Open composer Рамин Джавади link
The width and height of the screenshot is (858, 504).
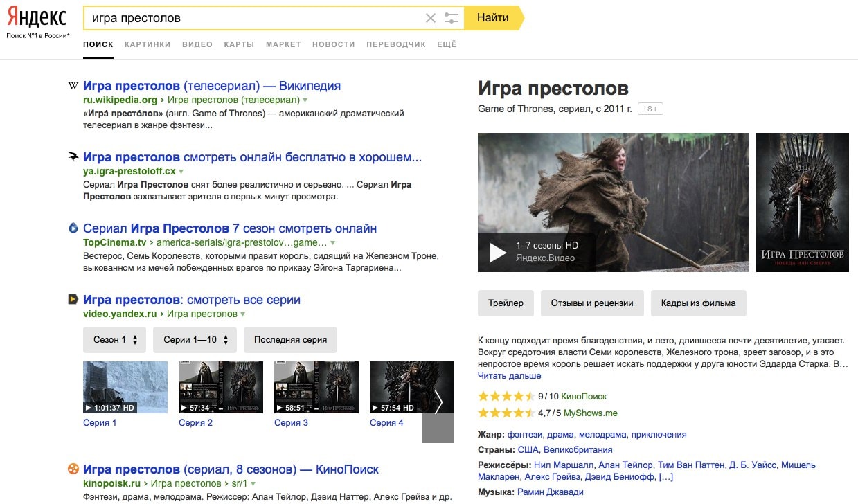(551, 492)
